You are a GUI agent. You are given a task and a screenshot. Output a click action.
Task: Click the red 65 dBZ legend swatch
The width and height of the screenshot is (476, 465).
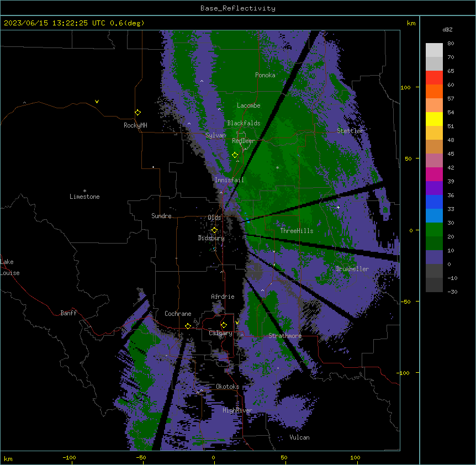(434, 77)
